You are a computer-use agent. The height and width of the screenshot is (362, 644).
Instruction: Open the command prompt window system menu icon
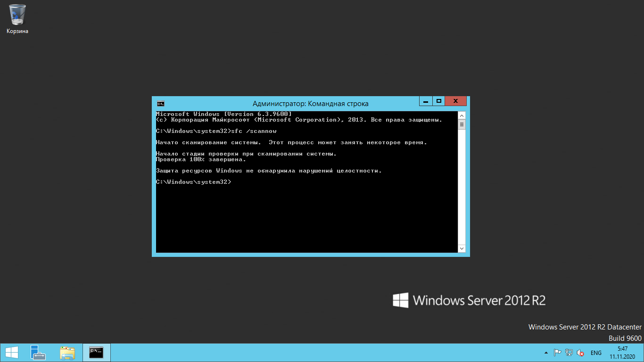(x=160, y=104)
